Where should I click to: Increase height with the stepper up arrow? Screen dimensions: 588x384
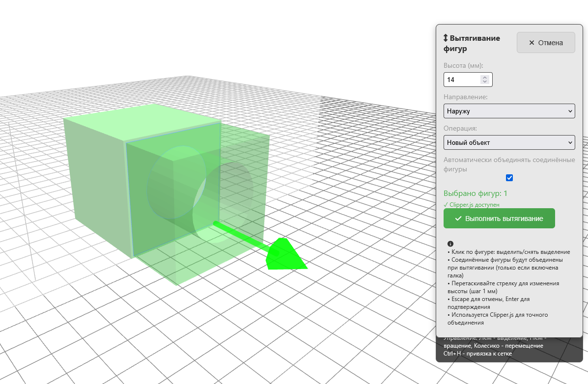coord(485,77)
